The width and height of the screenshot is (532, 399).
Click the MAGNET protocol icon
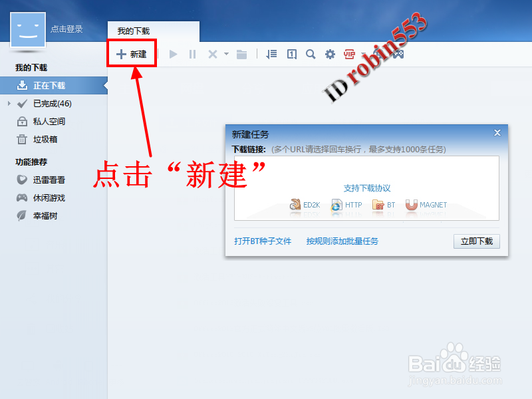point(411,205)
